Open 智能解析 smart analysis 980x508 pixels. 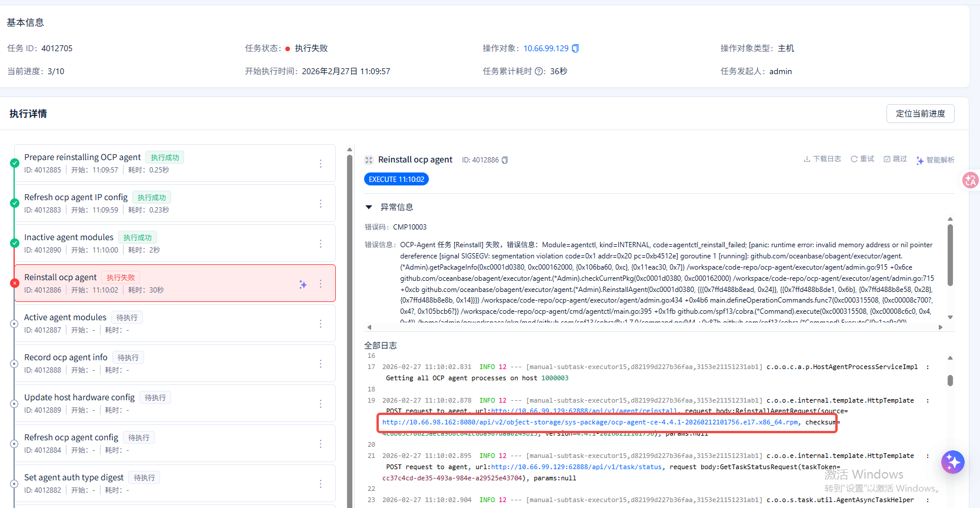[x=935, y=160]
